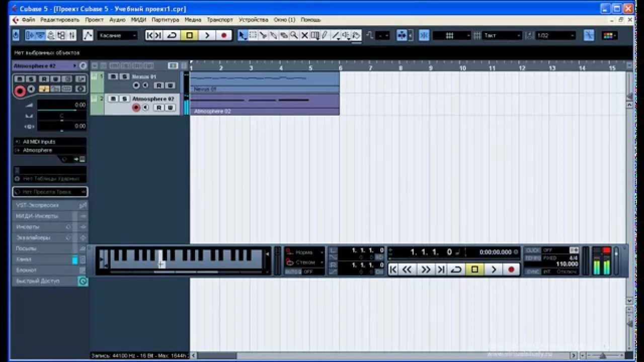The image size is (644, 362).
Task: Go to previous marker in top toolbar
Action: [149, 35]
